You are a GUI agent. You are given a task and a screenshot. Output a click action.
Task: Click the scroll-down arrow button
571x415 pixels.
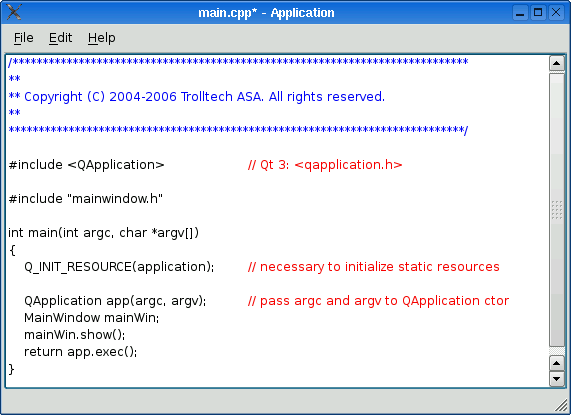tap(556, 379)
